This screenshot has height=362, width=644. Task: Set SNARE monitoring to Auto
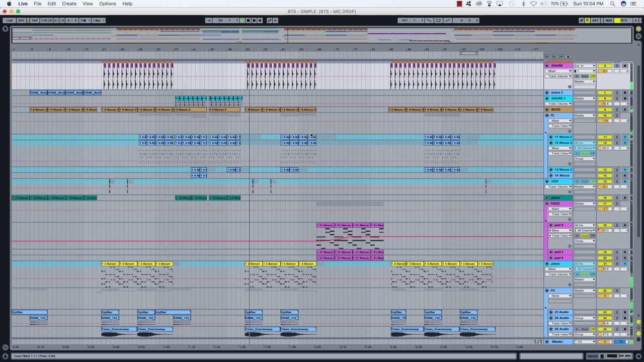click(585, 76)
